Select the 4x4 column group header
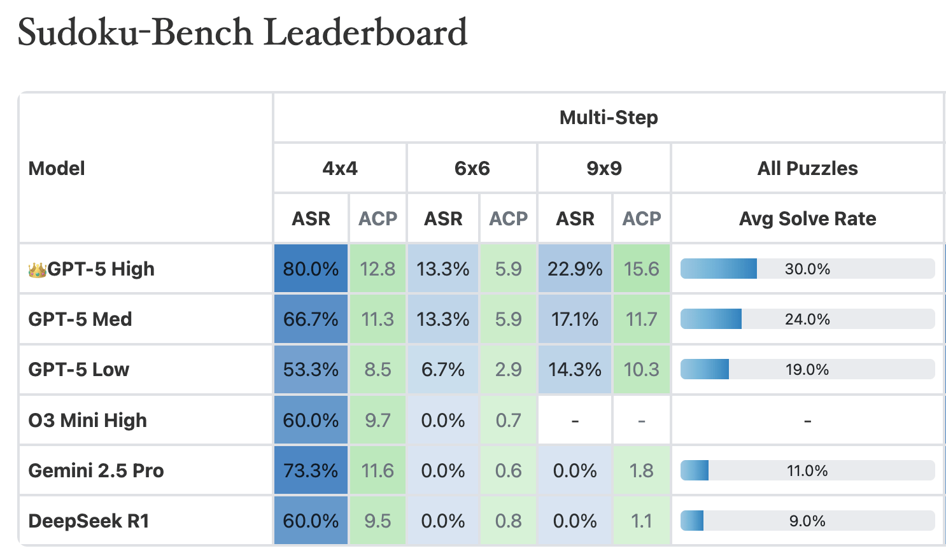 [340, 168]
